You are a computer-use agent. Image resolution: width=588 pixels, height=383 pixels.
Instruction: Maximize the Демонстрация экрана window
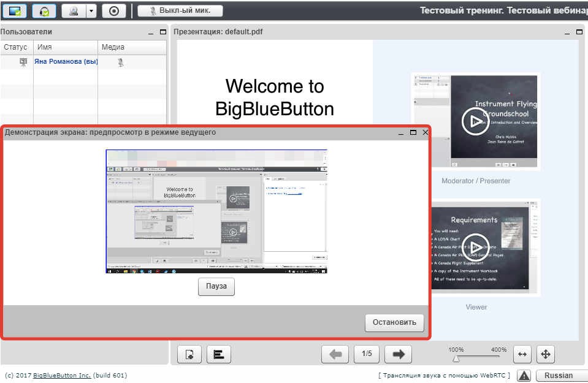(x=413, y=132)
